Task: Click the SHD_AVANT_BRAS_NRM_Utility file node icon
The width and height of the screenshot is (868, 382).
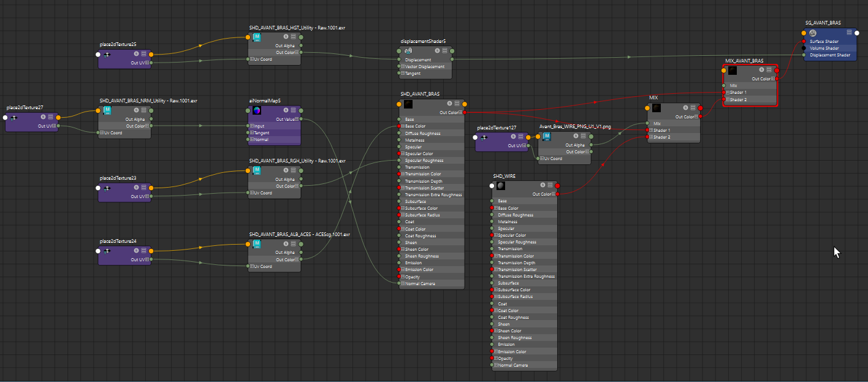Action: click(x=108, y=111)
